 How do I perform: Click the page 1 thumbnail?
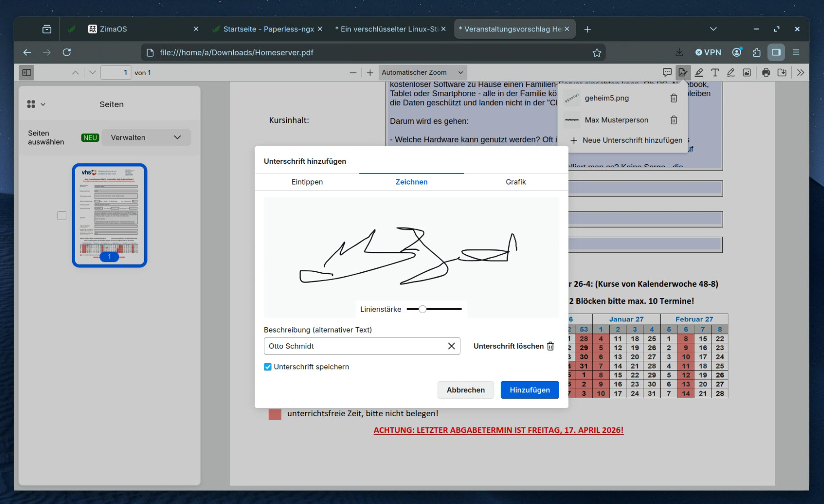point(109,215)
